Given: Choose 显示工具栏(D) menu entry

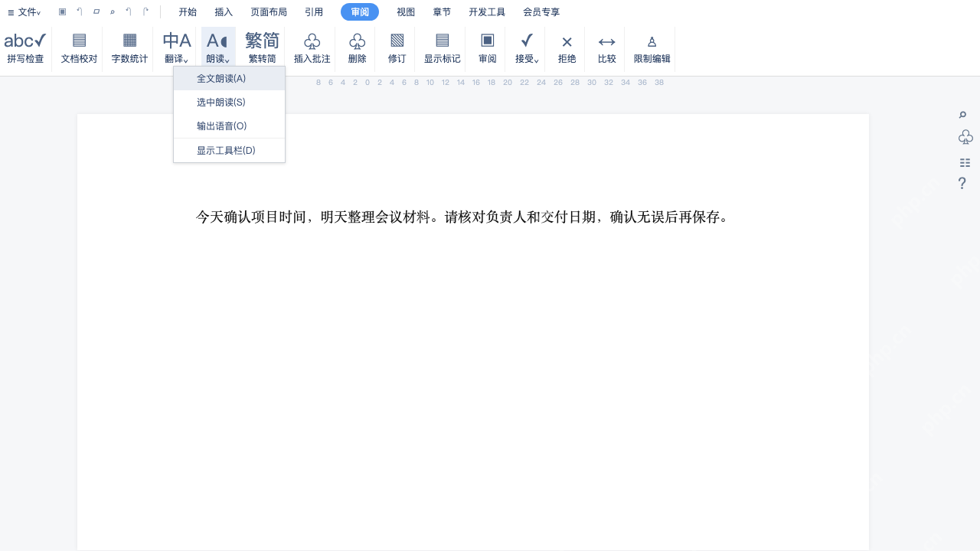Looking at the screenshot, I should coord(229,151).
